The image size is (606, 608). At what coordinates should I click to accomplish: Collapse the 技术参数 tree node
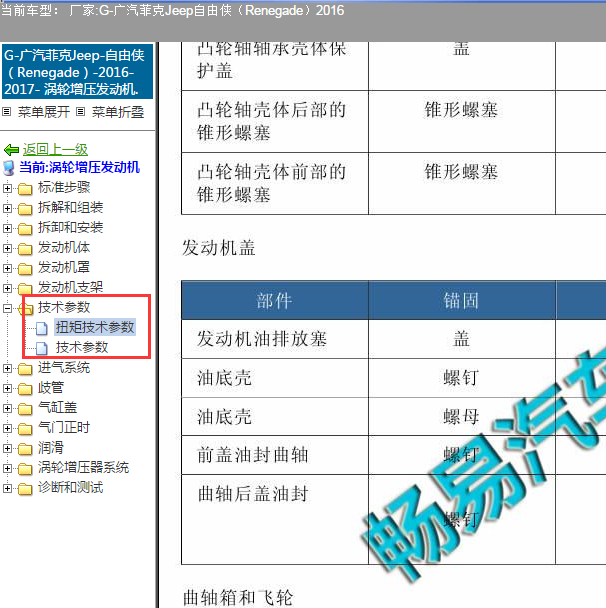[7, 309]
